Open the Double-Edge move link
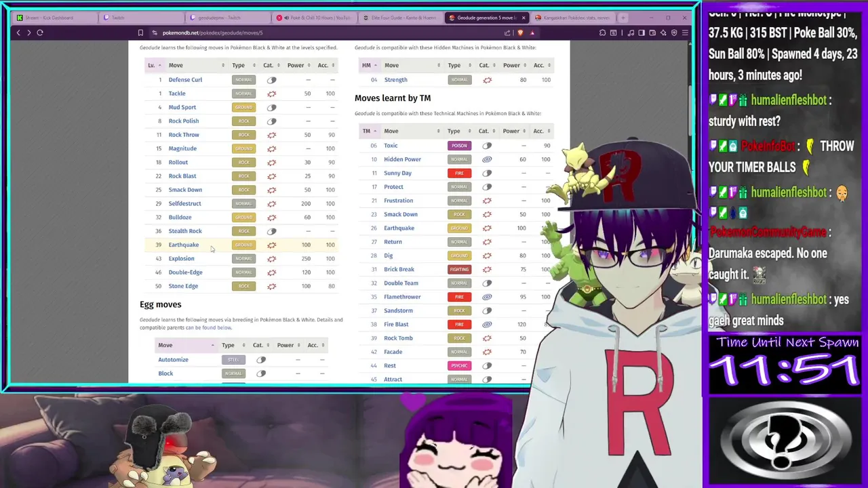This screenshot has width=868, height=488. [x=185, y=272]
